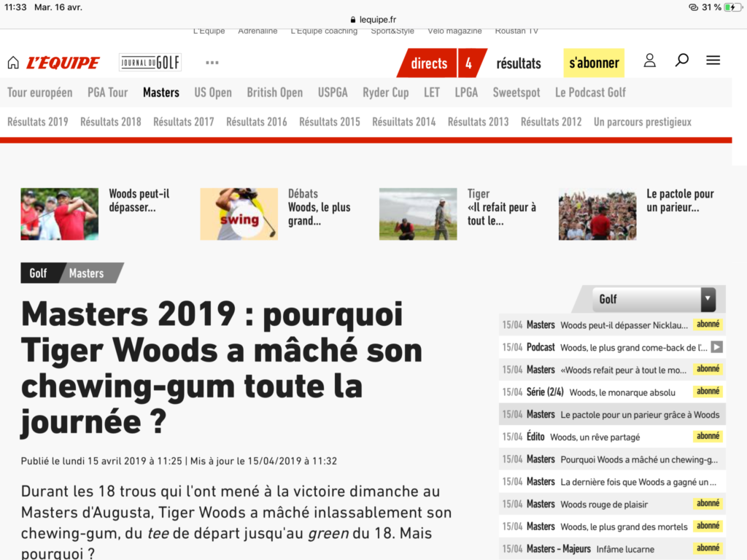
Task: Tap the lock icon beside lequipe.fr
Action: click(x=353, y=20)
